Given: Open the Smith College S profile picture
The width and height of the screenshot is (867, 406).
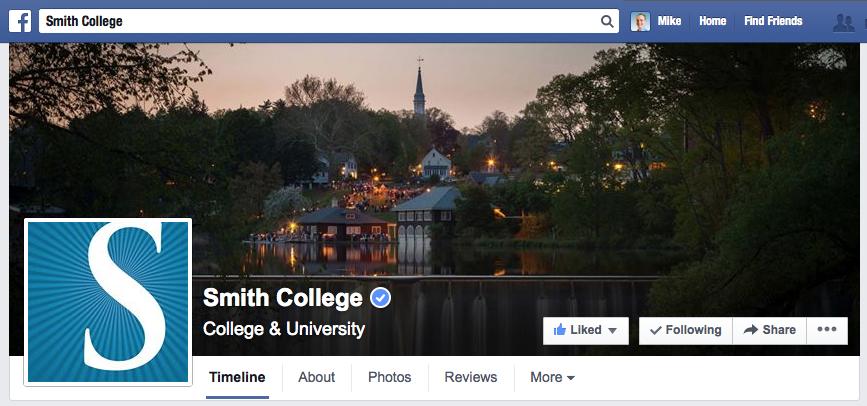Looking at the screenshot, I should [x=108, y=302].
